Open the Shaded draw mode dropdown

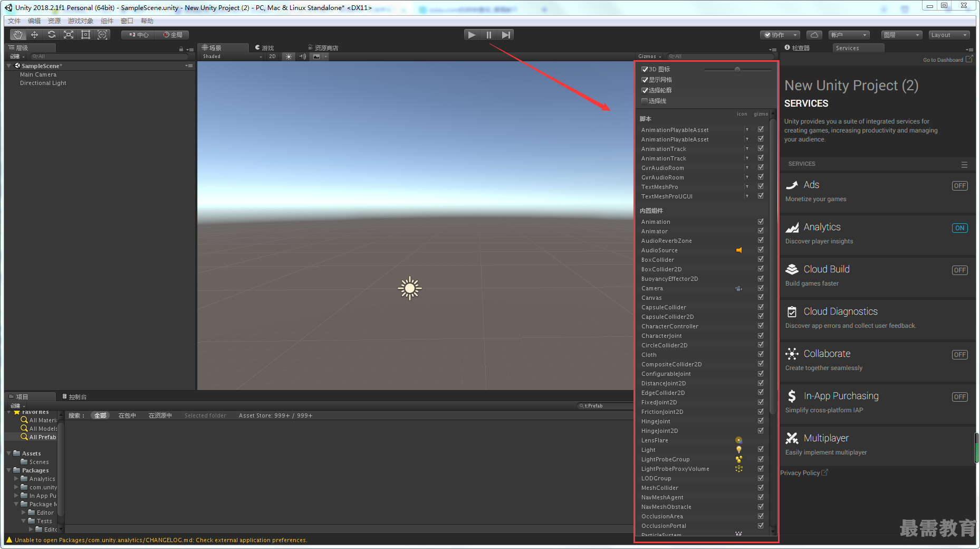[x=232, y=56]
